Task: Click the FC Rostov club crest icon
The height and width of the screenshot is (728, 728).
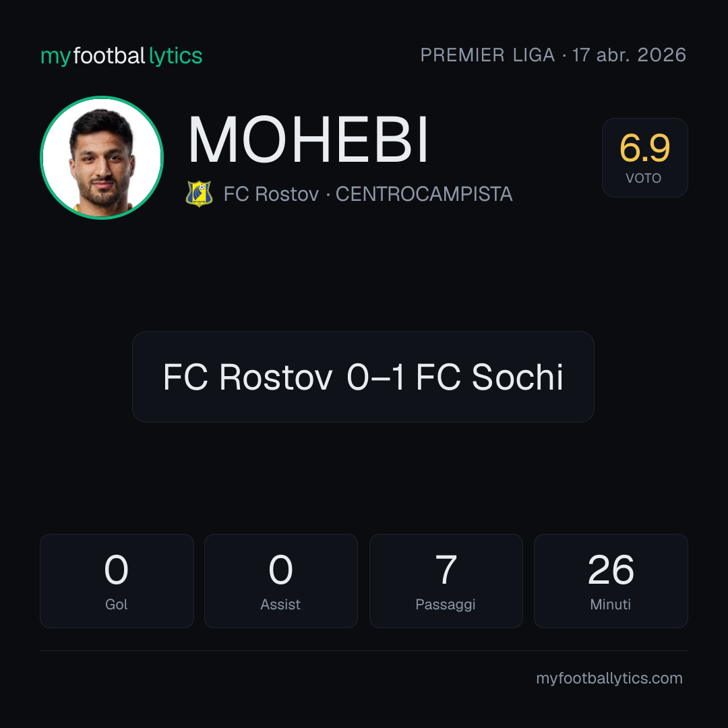Action: (199, 193)
